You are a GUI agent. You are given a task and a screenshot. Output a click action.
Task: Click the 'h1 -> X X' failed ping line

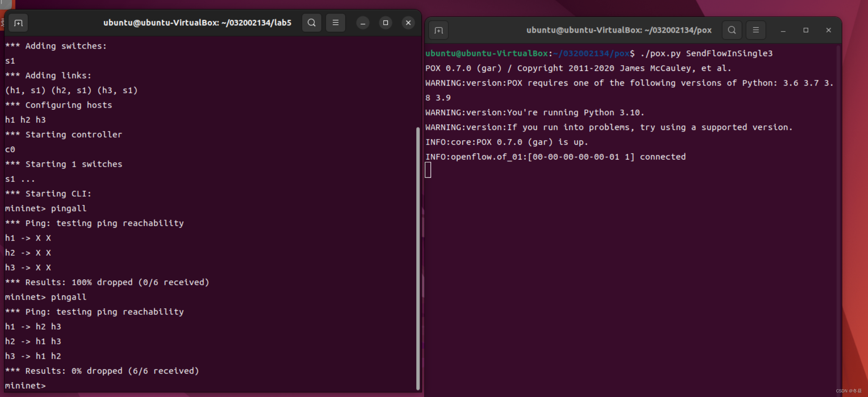coord(28,238)
